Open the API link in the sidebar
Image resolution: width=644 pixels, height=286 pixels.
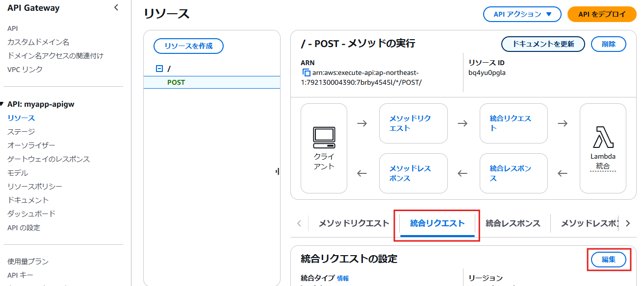(13, 28)
